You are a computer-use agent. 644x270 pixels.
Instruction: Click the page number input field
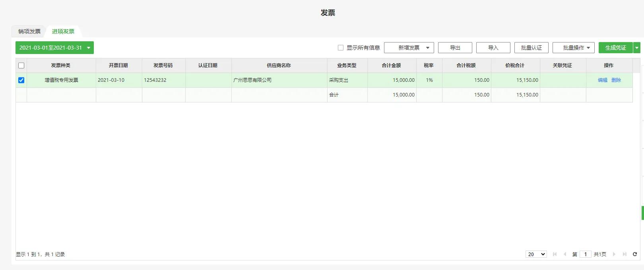pos(586,254)
